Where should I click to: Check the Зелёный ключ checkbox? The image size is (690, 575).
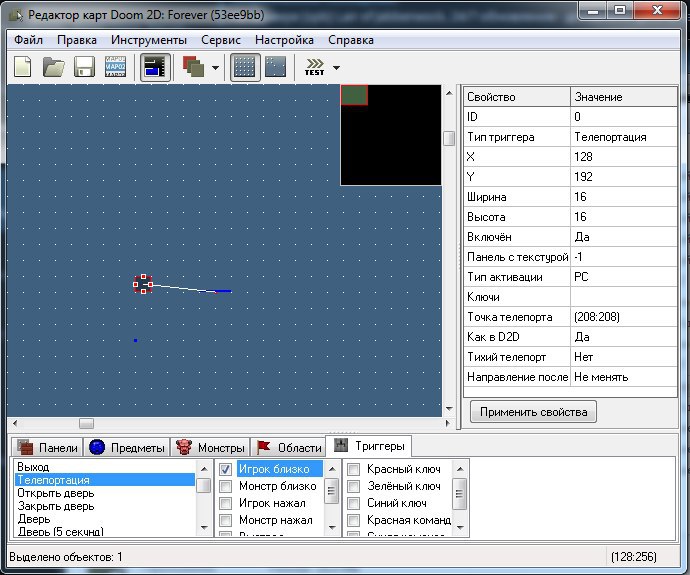[353, 486]
